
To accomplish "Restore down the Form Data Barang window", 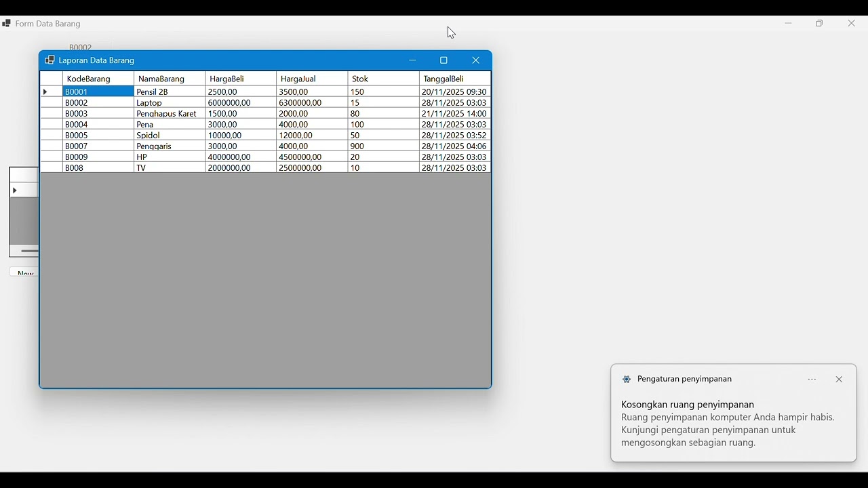I will 820,24.
